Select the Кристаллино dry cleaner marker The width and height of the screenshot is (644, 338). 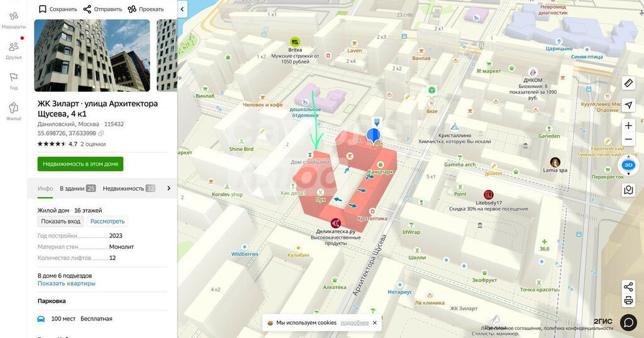pos(455,127)
